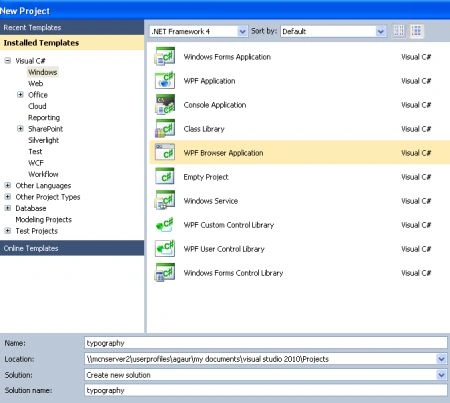Open the Recent Templates section
The width and height of the screenshot is (450, 403).
tap(72, 27)
